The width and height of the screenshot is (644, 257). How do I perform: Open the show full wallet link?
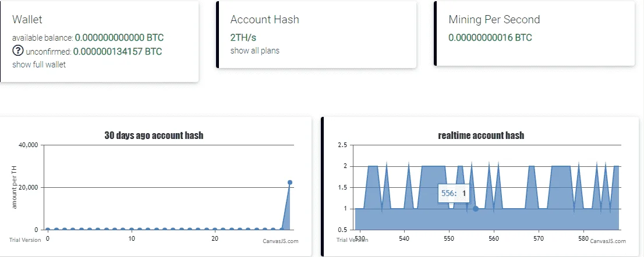39,65
